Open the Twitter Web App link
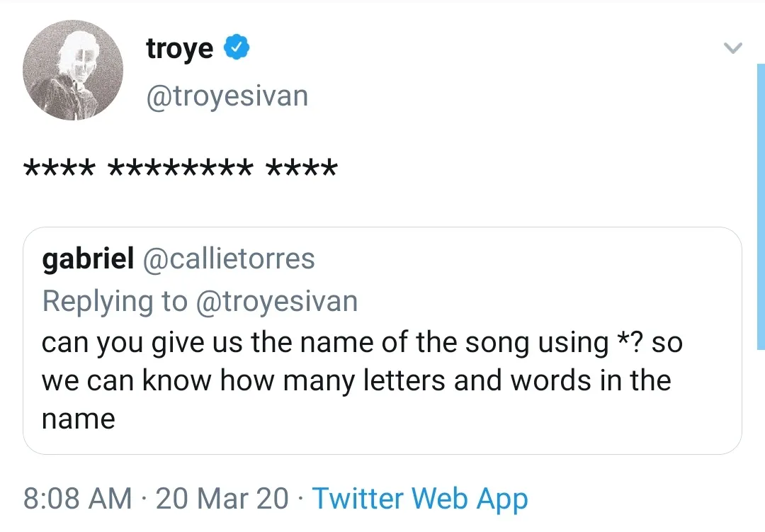Image resolution: width=765 pixels, height=532 pixels. coord(420,499)
